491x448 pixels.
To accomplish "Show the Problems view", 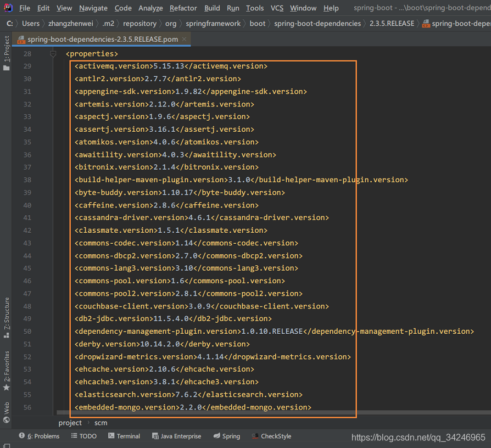I will pos(39,436).
